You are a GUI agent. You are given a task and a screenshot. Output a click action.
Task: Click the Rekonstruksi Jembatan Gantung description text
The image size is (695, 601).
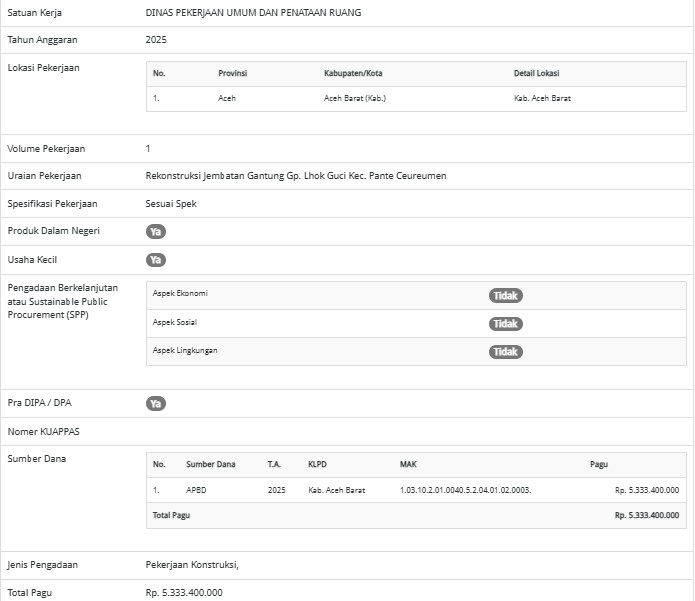(296, 176)
